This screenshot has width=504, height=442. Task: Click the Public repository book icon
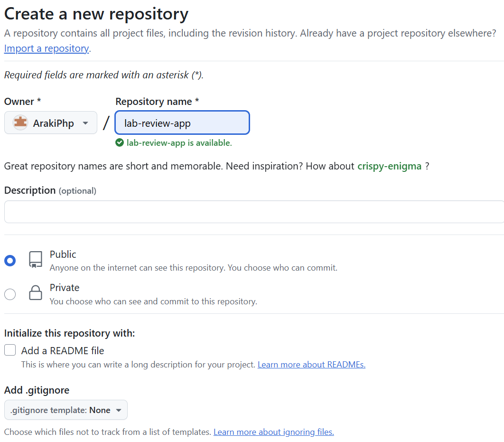(x=36, y=260)
